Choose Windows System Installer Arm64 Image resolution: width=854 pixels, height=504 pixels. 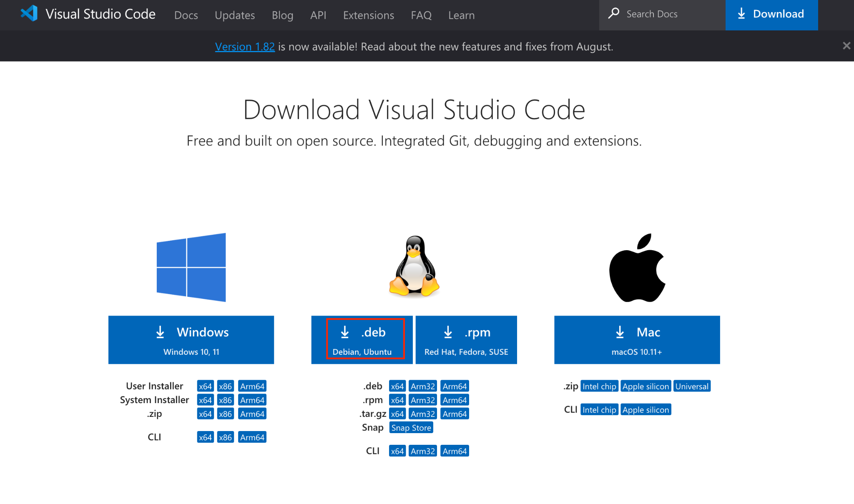(252, 400)
